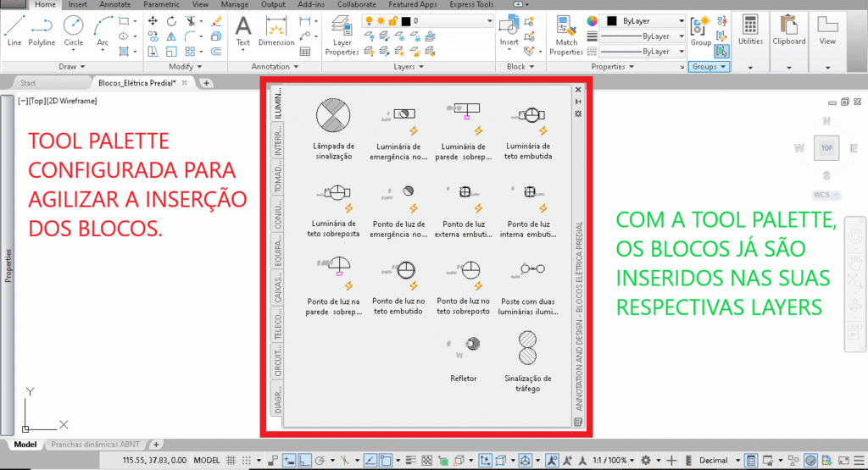868x470 pixels.
Task: Select the Polyline tool
Action: [x=42, y=31]
